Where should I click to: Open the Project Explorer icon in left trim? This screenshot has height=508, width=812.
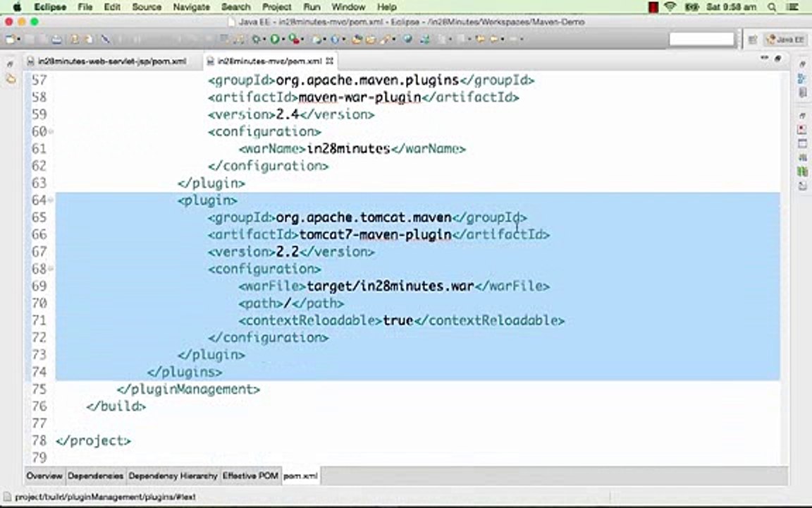(x=11, y=79)
